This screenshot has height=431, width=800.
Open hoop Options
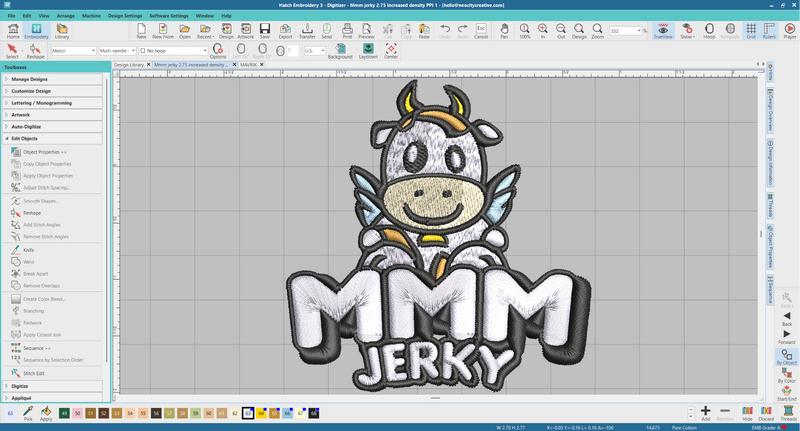[x=218, y=51]
